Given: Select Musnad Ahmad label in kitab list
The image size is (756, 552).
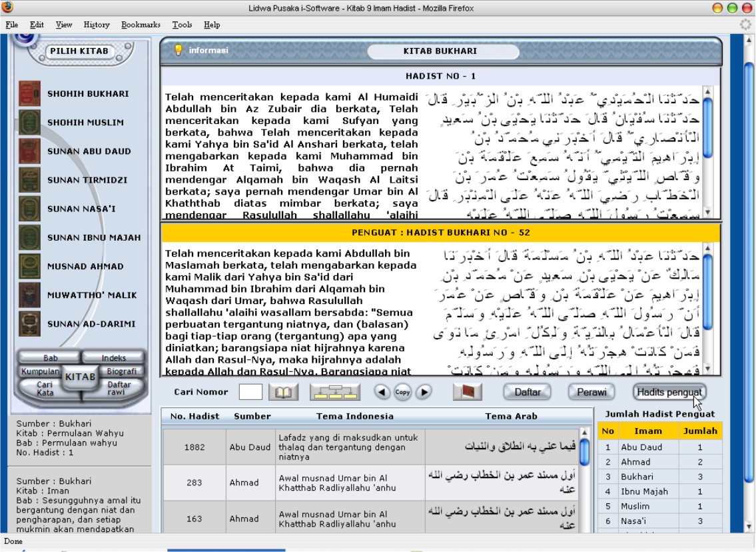Looking at the screenshot, I should click(85, 267).
